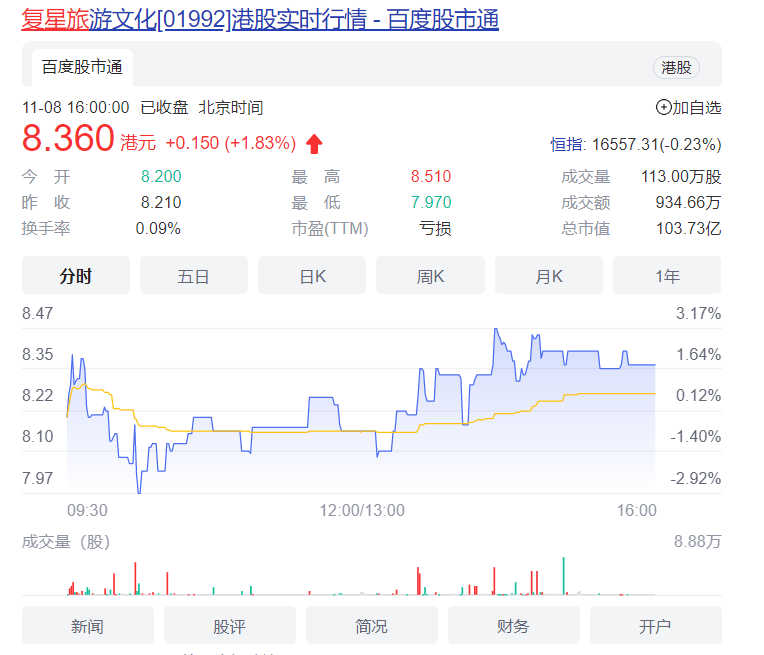
Task: Switch chart to 五日 view
Action: (x=194, y=276)
